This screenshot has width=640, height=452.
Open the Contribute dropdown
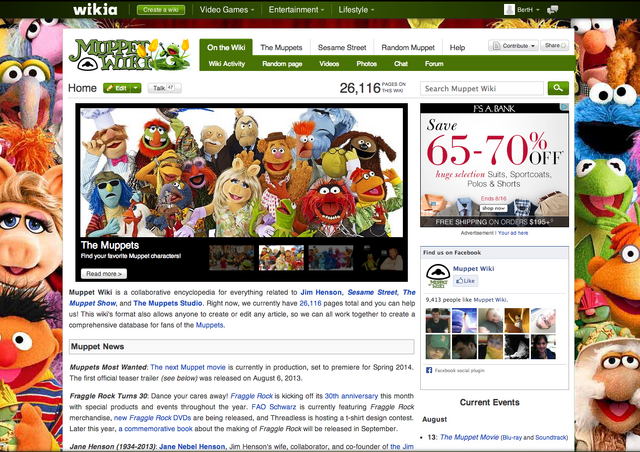(x=513, y=45)
